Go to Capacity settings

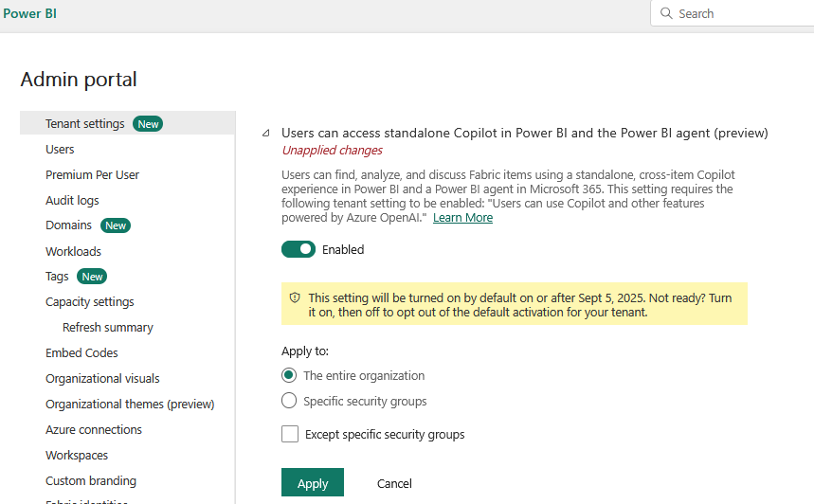(89, 302)
